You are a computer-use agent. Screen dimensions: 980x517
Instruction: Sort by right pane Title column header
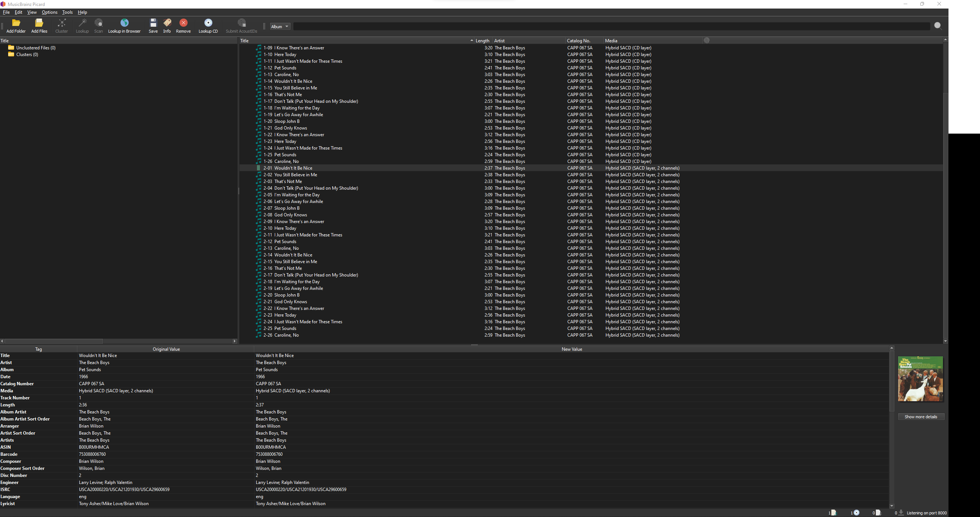(x=356, y=40)
